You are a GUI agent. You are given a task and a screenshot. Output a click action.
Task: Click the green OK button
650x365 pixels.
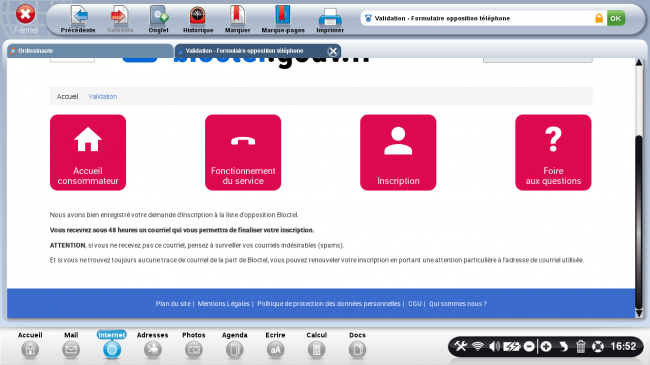(x=616, y=18)
